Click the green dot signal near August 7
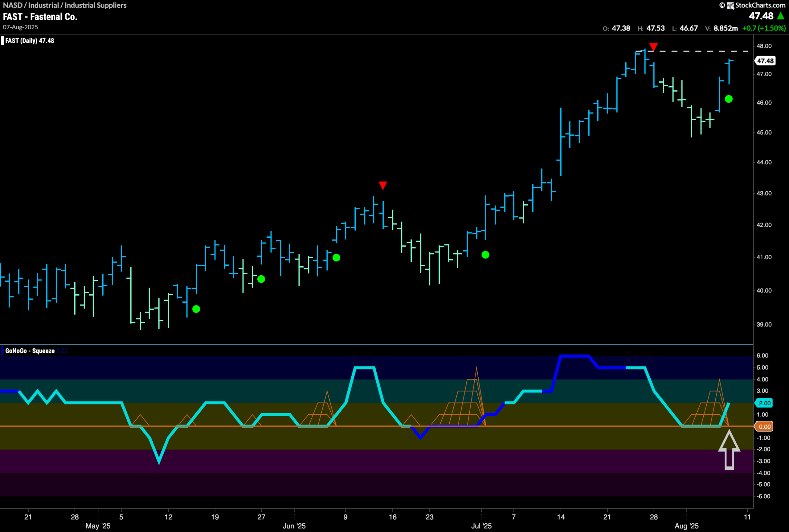Screen dimensions: 789x532 (x=729, y=99)
